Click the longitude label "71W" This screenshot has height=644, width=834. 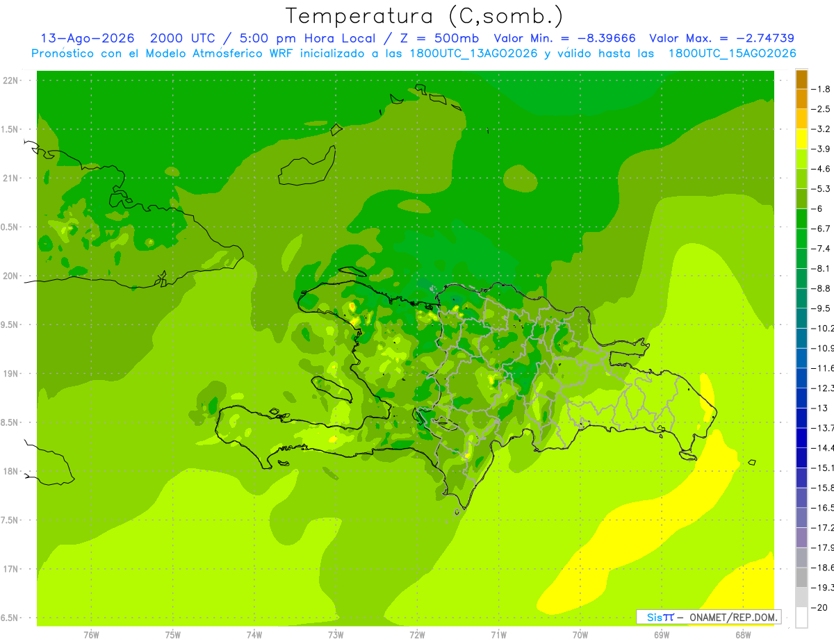coord(498,635)
